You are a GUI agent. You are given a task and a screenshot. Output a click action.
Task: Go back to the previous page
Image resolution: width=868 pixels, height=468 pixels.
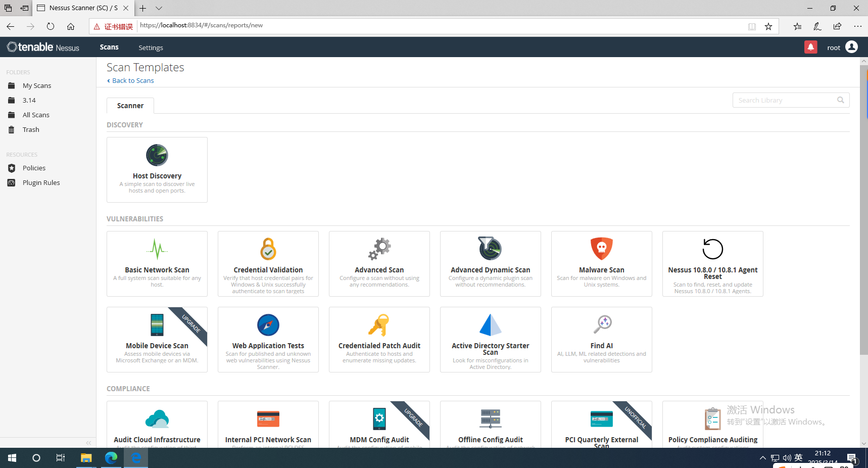point(10,26)
